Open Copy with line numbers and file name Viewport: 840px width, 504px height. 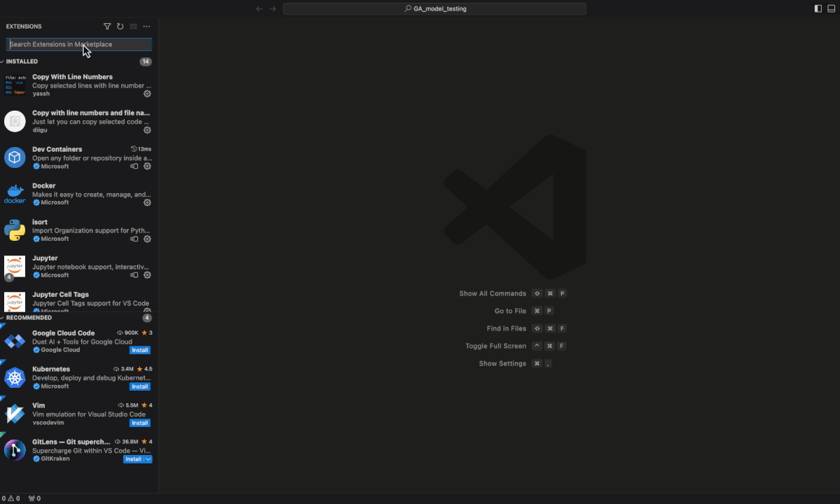79,121
